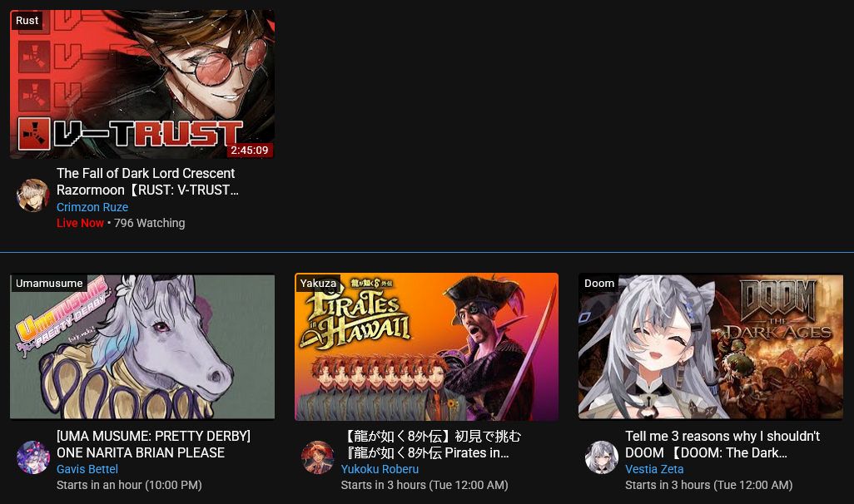This screenshot has height=504, width=854.
Task: Visit the Crimzon Ruze channel link
Action: (92, 207)
